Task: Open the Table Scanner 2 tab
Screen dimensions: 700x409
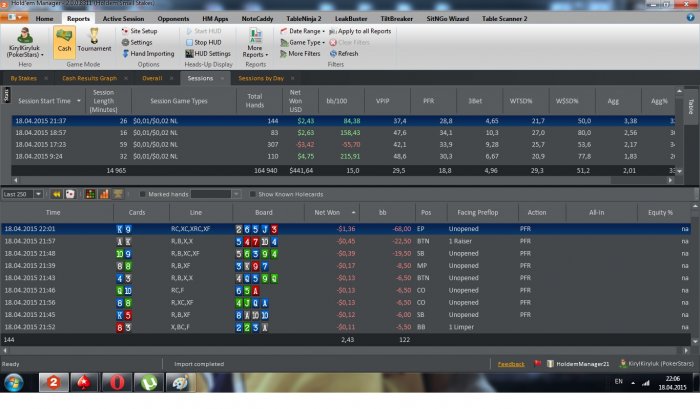Action: pyautogui.click(x=504, y=19)
